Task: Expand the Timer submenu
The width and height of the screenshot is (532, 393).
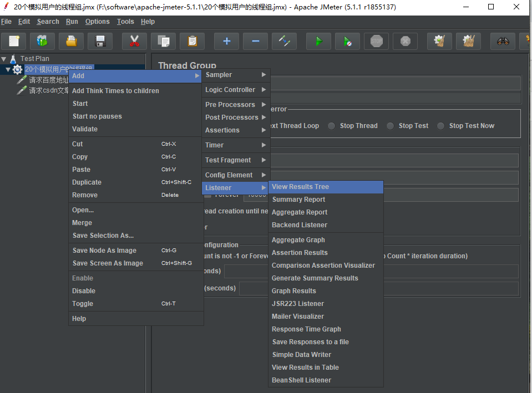Action: 236,145
